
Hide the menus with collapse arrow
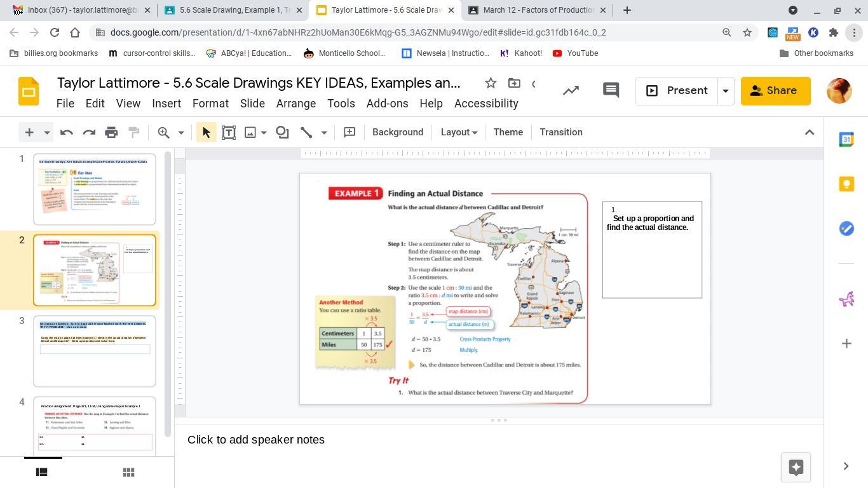click(x=809, y=132)
